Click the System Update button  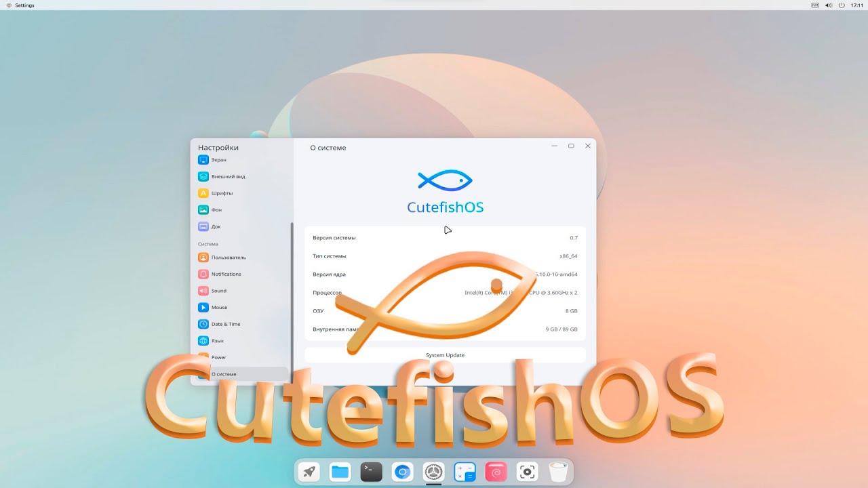coord(445,355)
